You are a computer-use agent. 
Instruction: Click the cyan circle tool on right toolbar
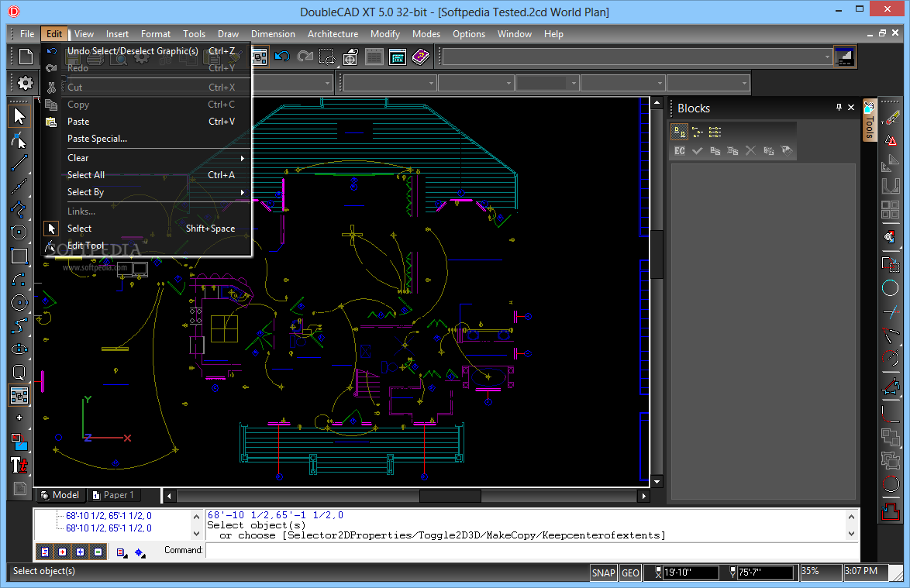coord(891,287)
